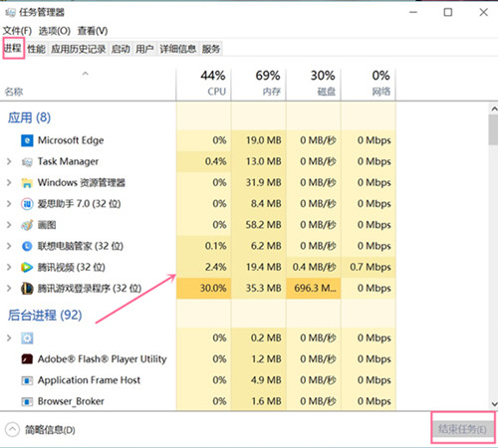Click the Task Manager title bar icon
This screenshot has height=448, width=498.
click(10, 13)
